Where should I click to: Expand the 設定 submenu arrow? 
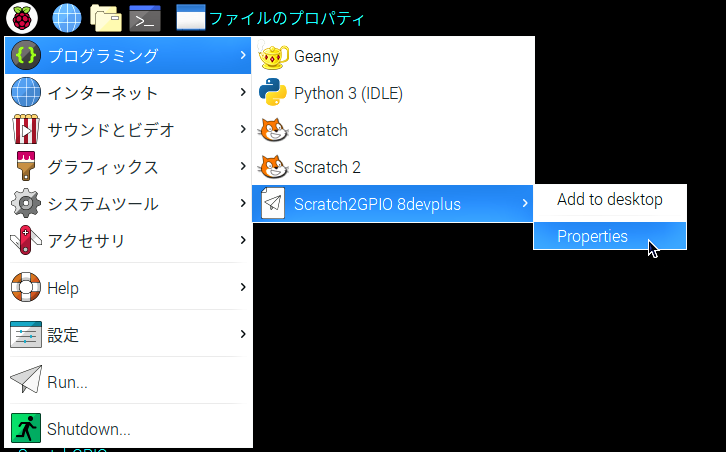(243, 334)
